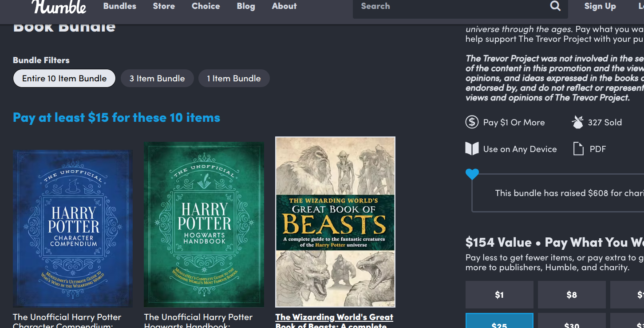Open the Great Book of Beasts cover
The height and width of the screenshot is (328, 644).
pos(335,222)
